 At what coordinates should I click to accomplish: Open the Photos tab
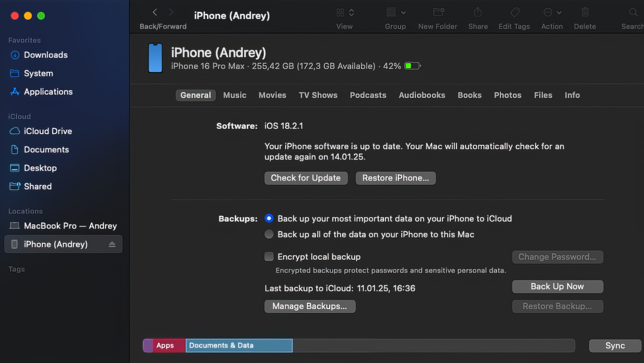507,95
